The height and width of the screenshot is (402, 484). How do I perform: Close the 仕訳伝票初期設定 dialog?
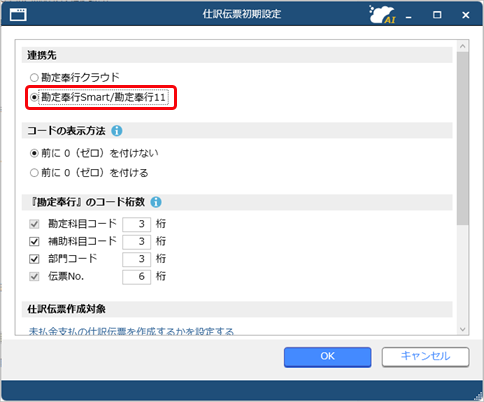[x=466, y=15]
